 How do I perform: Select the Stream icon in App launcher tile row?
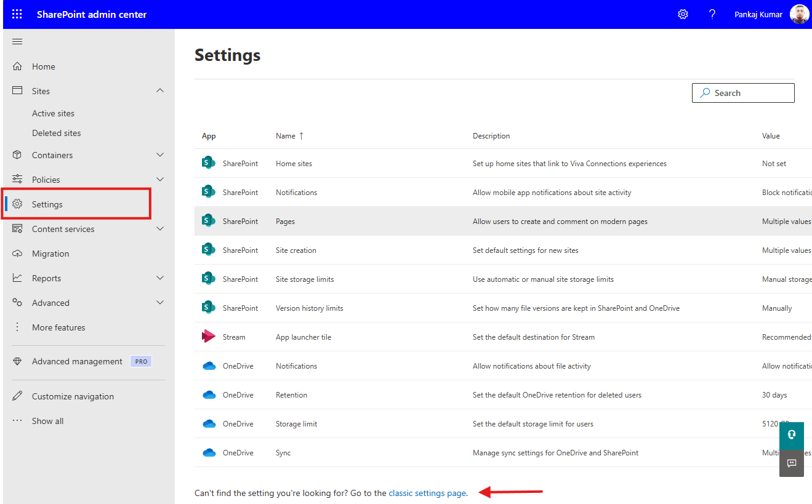tap(209, 337)
